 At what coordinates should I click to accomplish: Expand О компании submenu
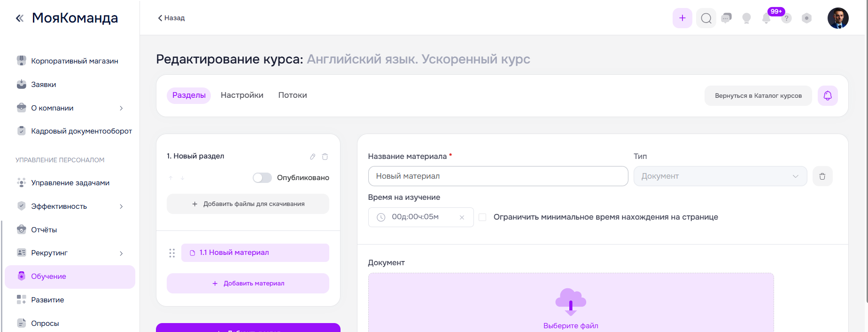121,108
